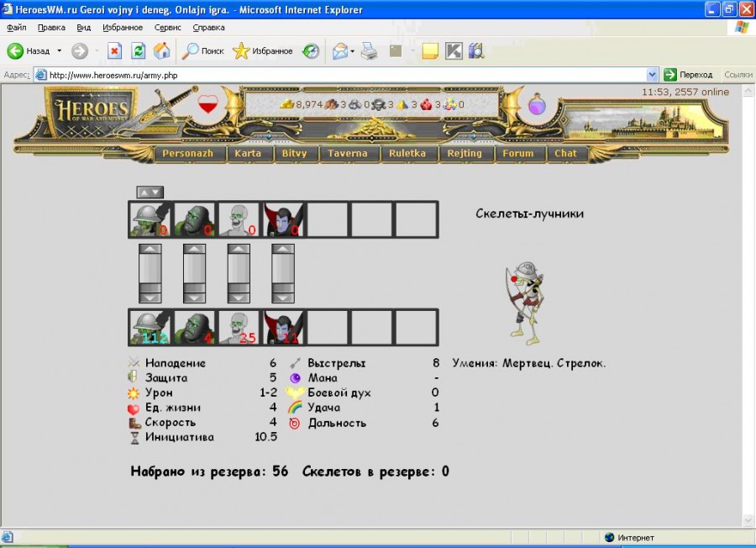756x548 pixels.
Task: Select vampire unit in top army row
Action: pyautogui.click(x=283, y=219)
